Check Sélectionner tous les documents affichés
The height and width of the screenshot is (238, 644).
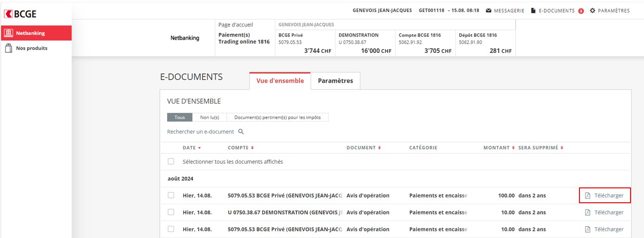171,161
